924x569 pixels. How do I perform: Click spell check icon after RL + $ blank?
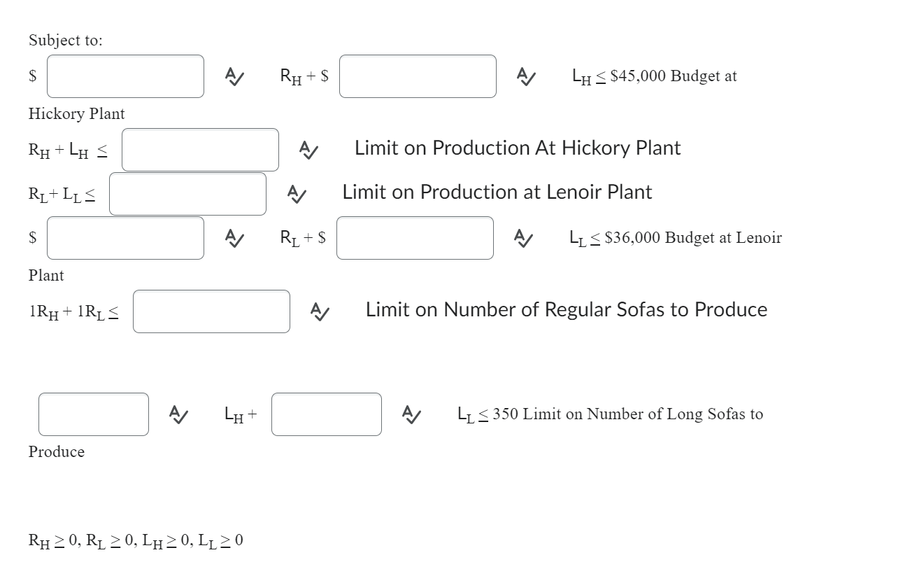[x=523, y=238]
